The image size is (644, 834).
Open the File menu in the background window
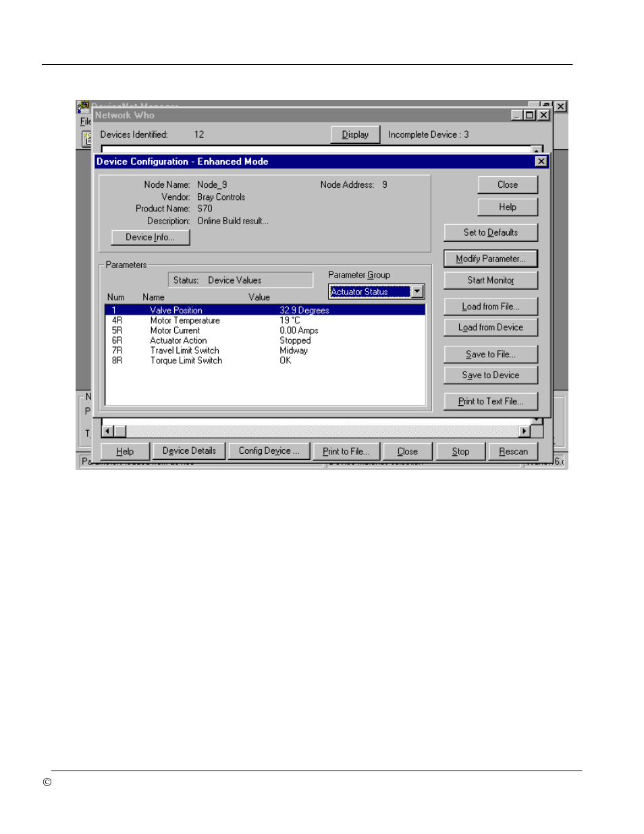(86, 122)
